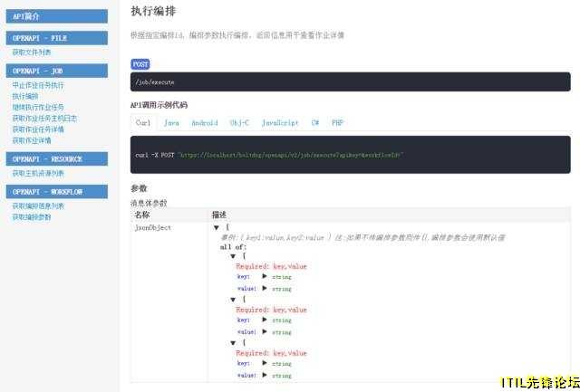Expand the value string arrow in first object
This screenshot has width=580, height=392.
[265, 288]
